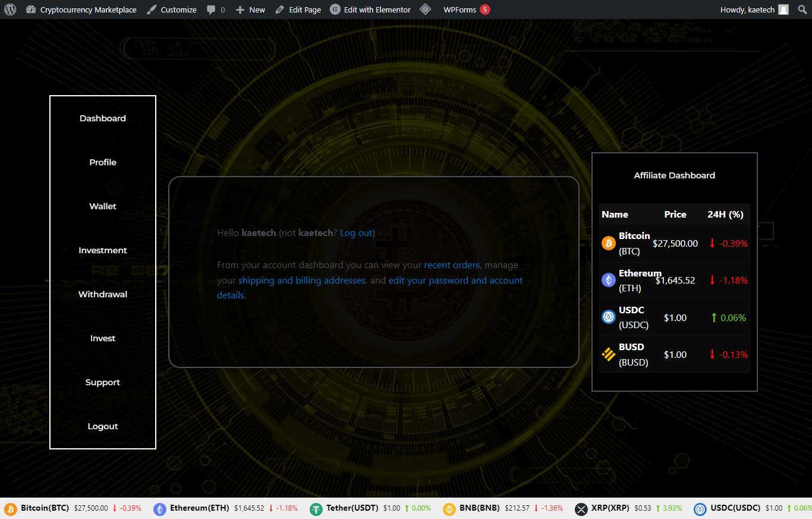Open the comments bubble showing 0
Screen dimensions: 812x519
click(x=216, y=10)
